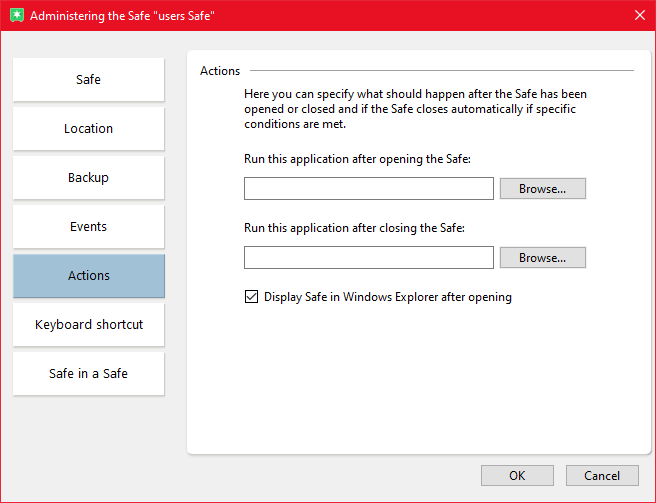Click the 'Run this application after closing' label

(x=355, y=228)
